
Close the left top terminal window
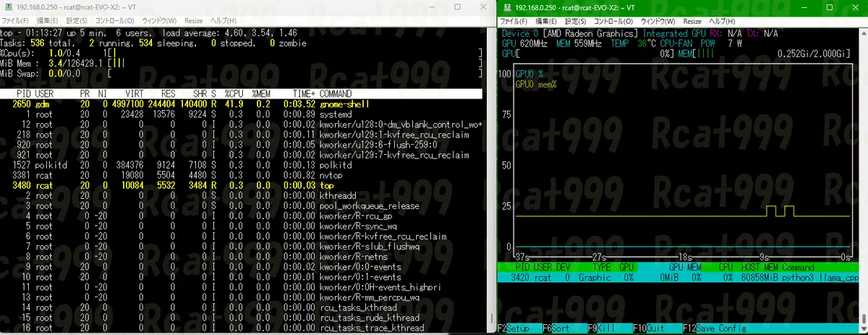click(482, 7)
